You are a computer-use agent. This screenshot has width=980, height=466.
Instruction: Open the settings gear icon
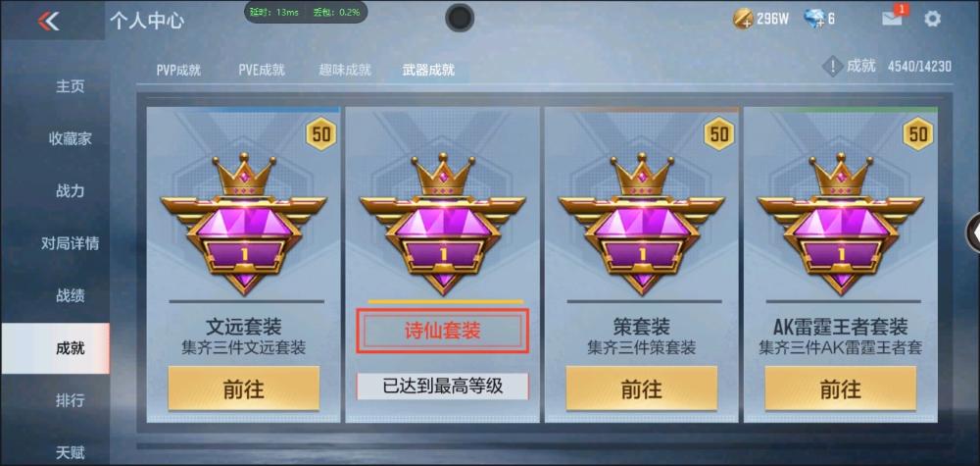[932, 19]
